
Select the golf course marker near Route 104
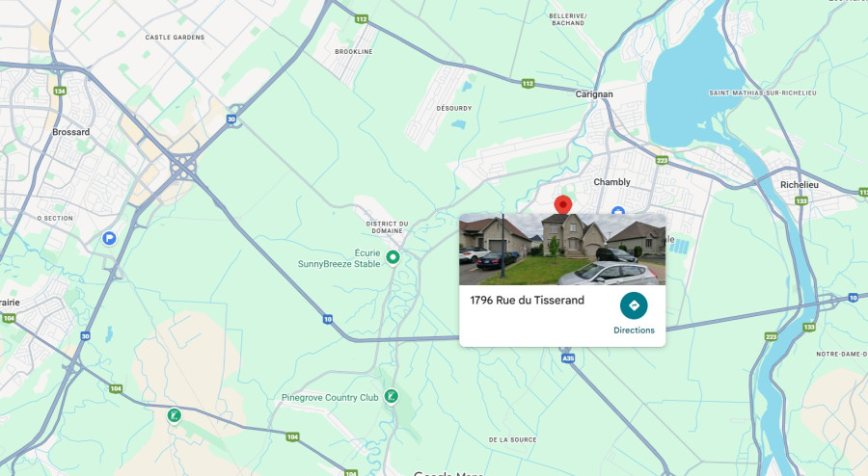pyautogui.click(x=175, y=415)
